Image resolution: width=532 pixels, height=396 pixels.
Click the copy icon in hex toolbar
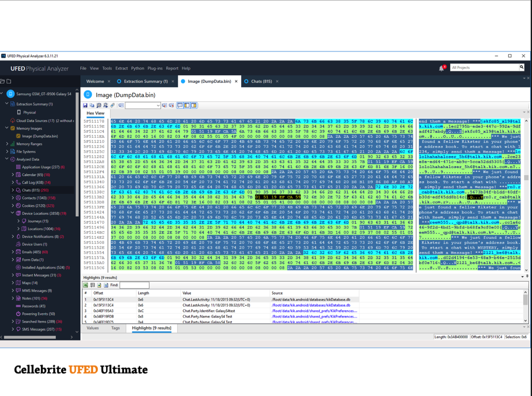pos(92,105)
